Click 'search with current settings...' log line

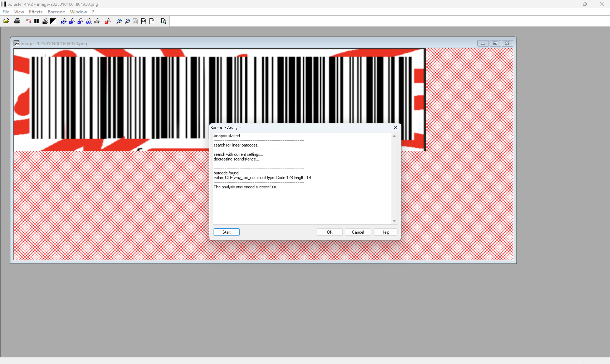click(238, 154)
